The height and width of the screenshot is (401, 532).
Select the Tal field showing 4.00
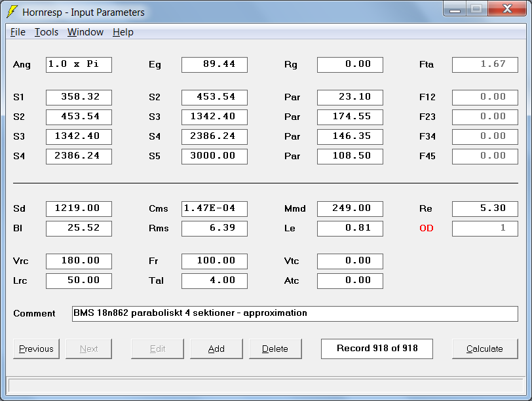click(214, 281)
